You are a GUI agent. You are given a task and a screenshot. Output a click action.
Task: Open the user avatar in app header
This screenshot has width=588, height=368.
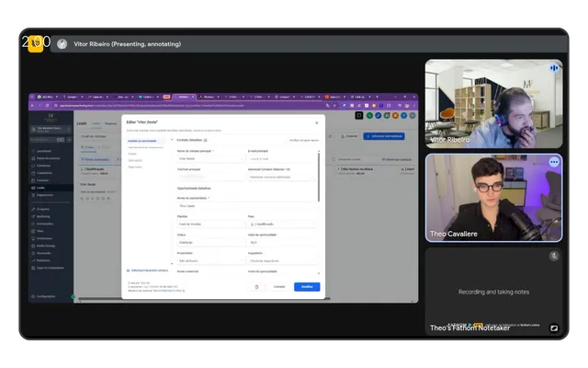[x=413, y=116]
